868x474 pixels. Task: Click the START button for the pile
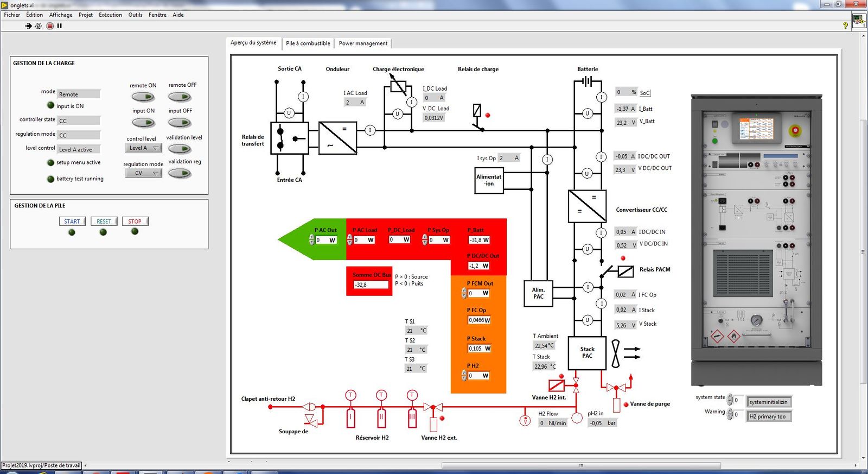pos(72,222)
